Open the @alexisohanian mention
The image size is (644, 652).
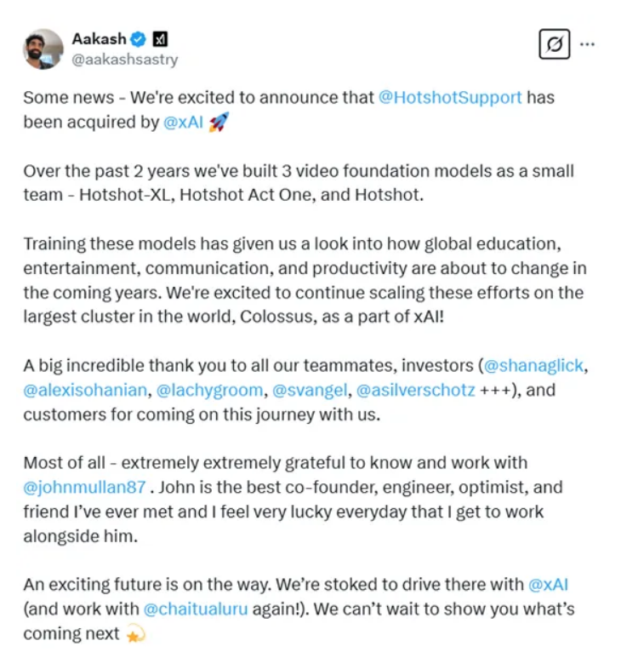[85, 390]
